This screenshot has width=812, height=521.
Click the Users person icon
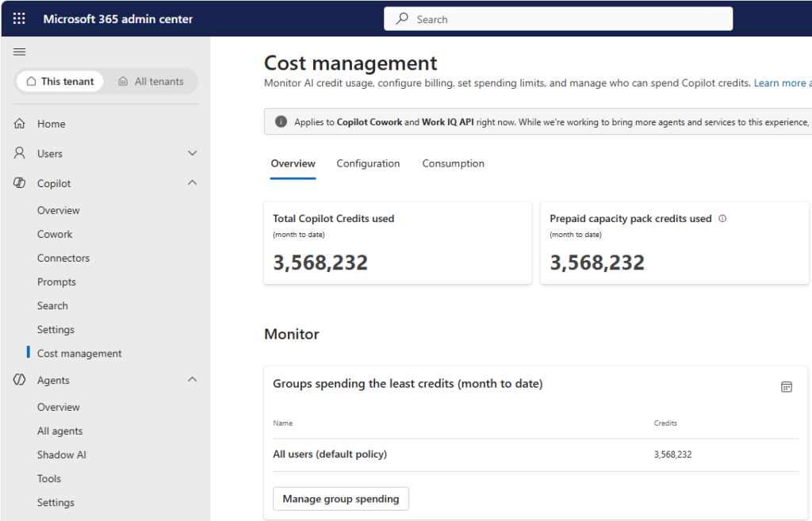(x=19, y=153)
